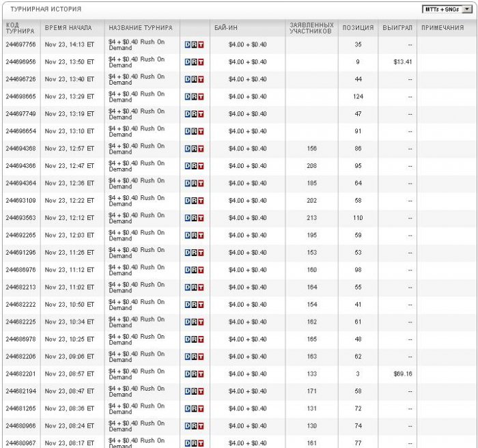Click position value 124
Image resolution: width=478 pixels, height=448 pixels.
tap(358, 97)
